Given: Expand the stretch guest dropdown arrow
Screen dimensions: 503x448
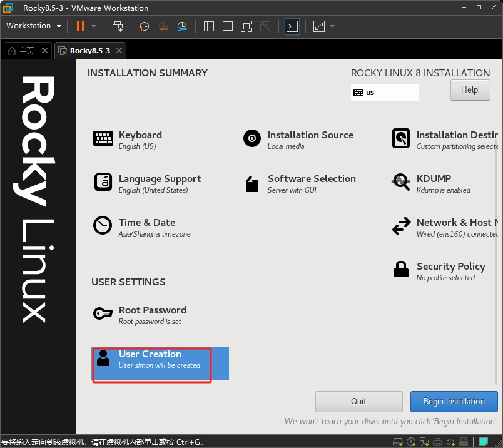Looking at the screenshot, I should point(332,26).
